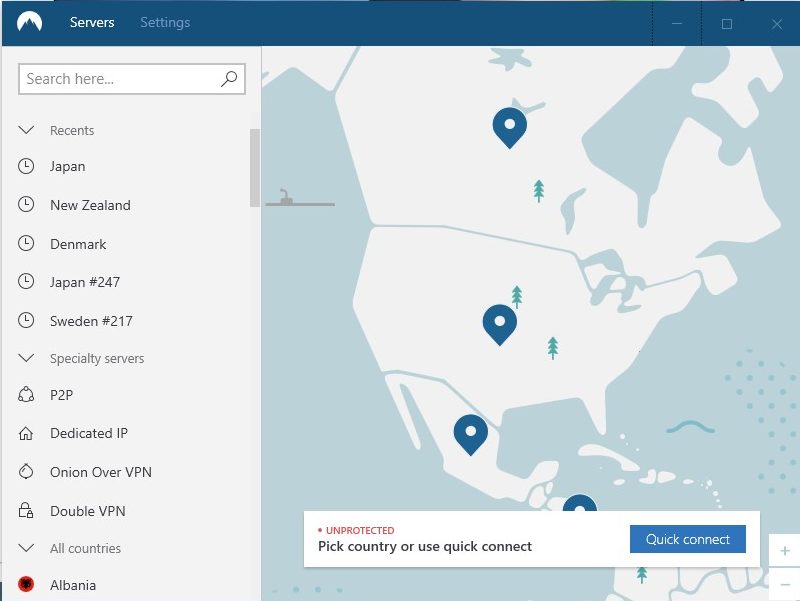Select Onion Over VPN servers
The height and width of the screenshot is (601, 800).
coord(101,472)
